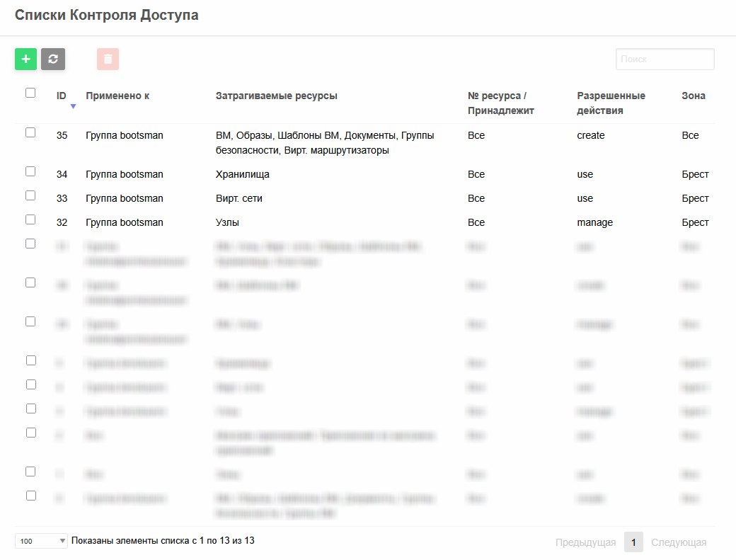736x560 pixels.
Task: Click the resources list text in row 35
Action: [x=325, y=143]
